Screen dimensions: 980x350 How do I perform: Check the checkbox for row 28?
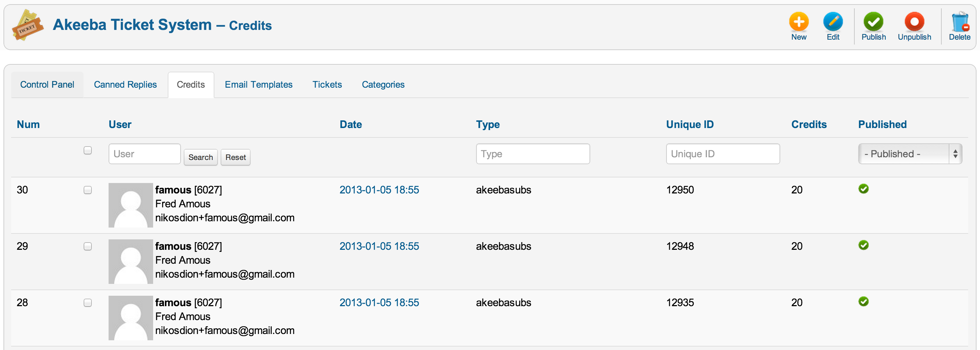pos(87,302)
